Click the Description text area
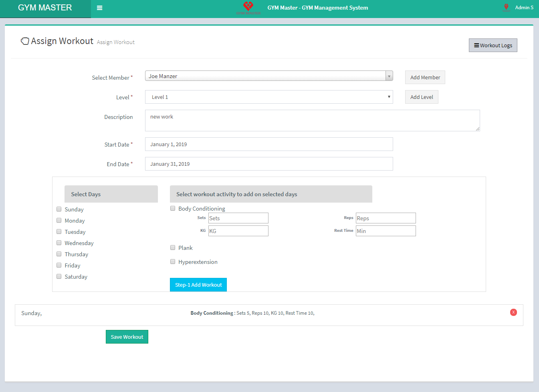This screenshot has width=539, height=392. (x=312, y=121)
